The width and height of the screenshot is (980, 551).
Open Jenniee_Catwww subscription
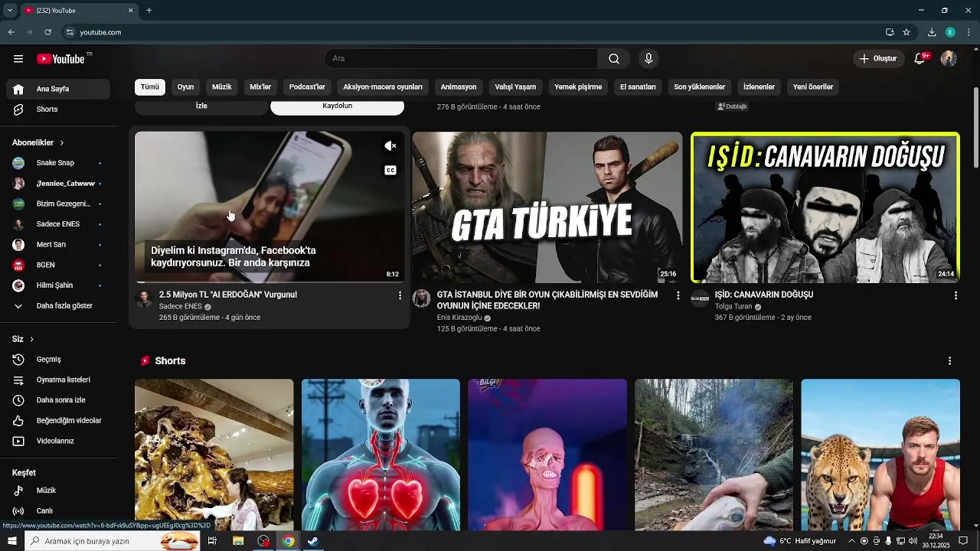[58, 184]
